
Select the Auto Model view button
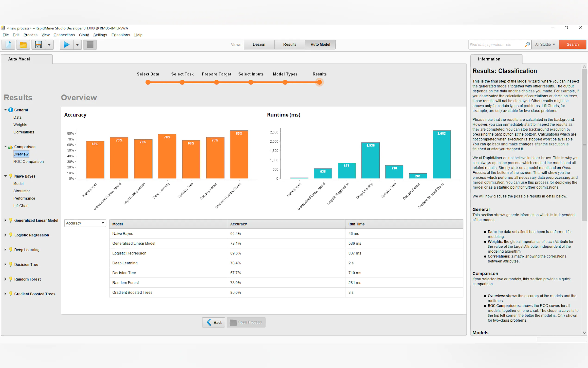320,44
